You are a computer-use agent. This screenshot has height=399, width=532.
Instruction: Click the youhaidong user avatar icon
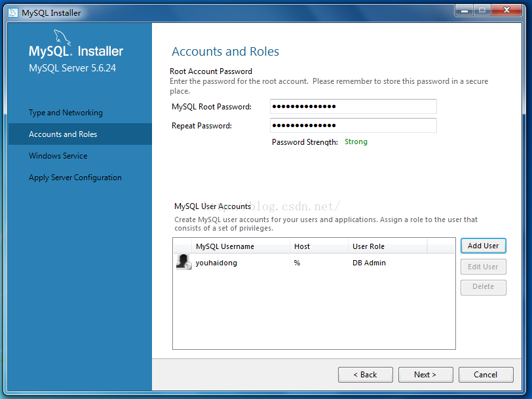(184, 262)
